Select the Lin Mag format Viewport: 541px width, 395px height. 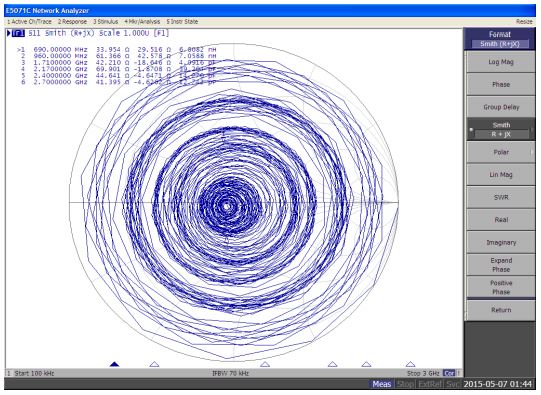tap(501, 175)
